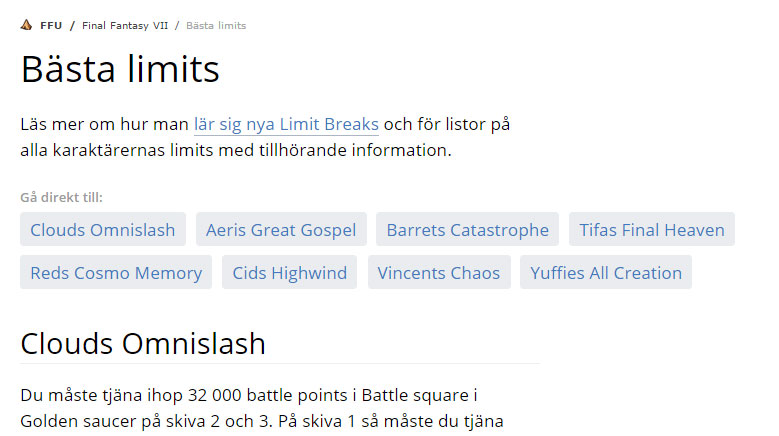Jump to Clouds Omnislash section button
The height and width of the screenshot is (436, 779).
tap(103, 230)
